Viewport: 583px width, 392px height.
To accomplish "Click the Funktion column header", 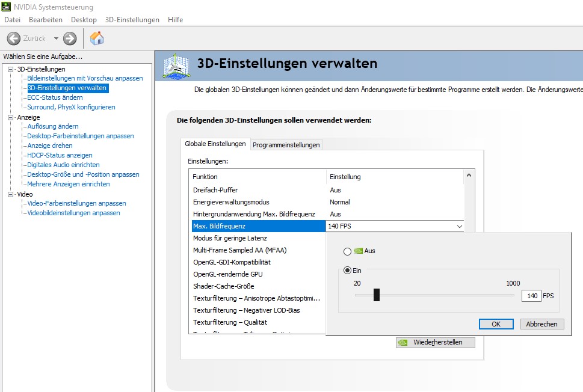I will tap(258, 177).
